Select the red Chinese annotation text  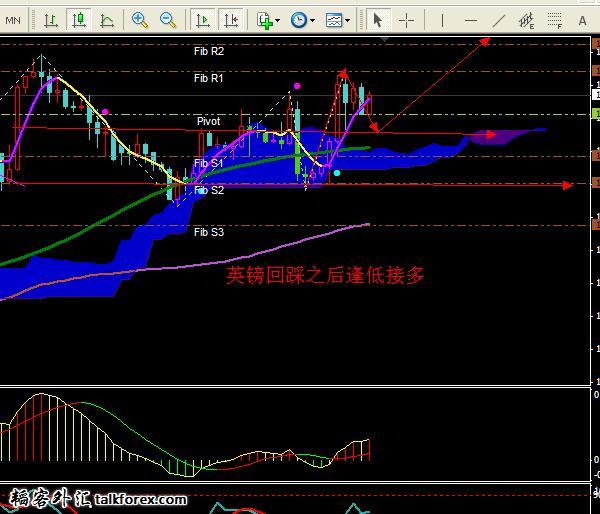click(x=325, y=275)
